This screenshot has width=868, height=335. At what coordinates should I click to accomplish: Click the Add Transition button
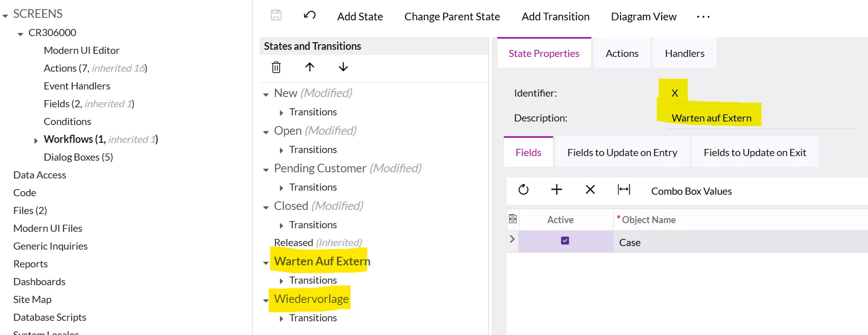click(x=555, y=17)
